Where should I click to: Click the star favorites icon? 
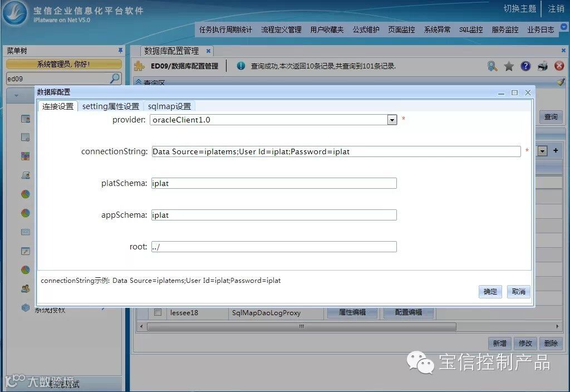coord(509,66)
